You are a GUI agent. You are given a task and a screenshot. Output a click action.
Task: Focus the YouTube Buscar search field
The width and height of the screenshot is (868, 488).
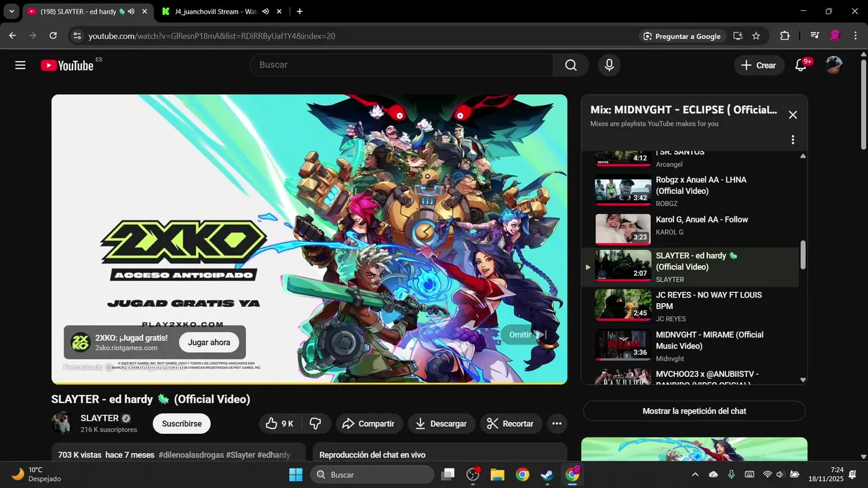401,65
